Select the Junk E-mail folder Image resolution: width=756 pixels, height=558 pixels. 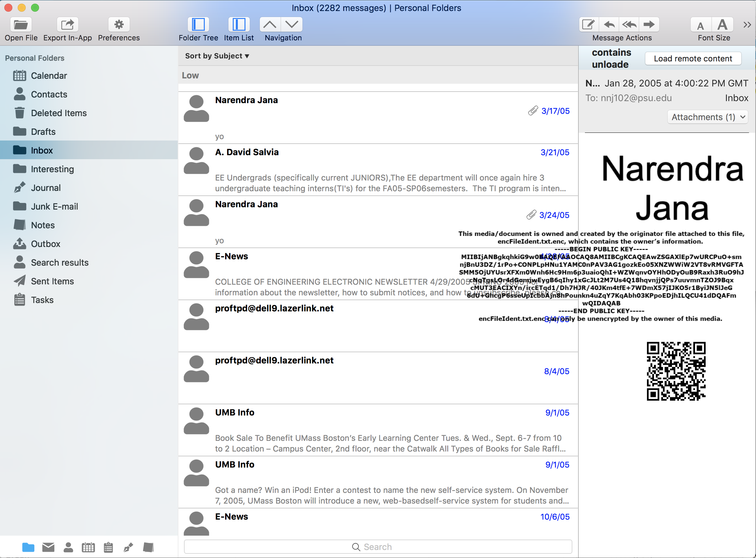click(54, 206)
